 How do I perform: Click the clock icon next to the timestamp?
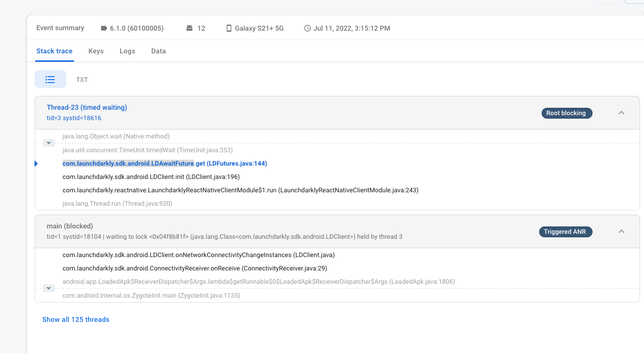click(x=307, y=28)
